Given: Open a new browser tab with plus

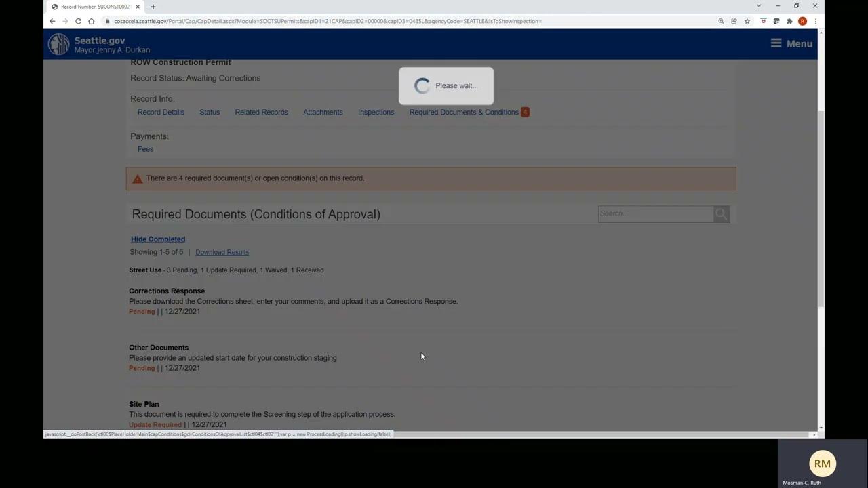Looking at the screenshot, I should [153, 7].
